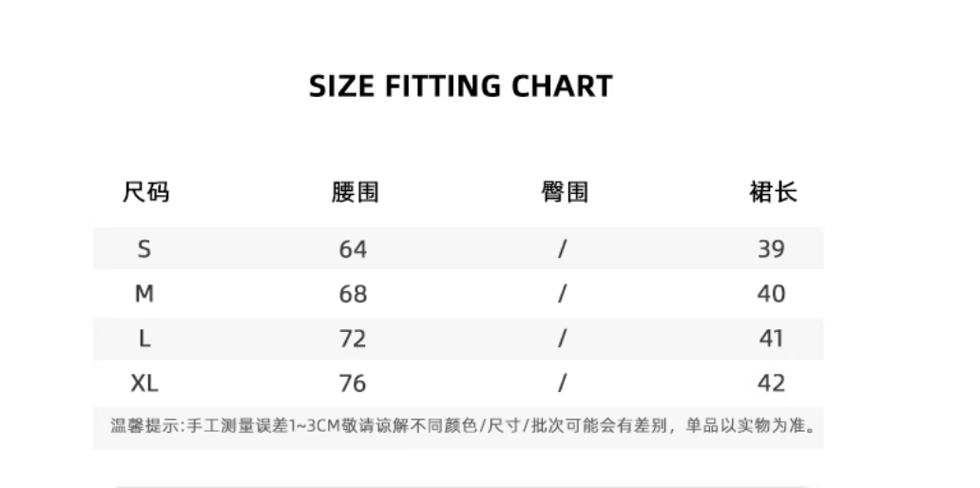This screenshot has height=488, width=980.
Task: Click the 腰围 column header
Action: click(x=355, y=193)
